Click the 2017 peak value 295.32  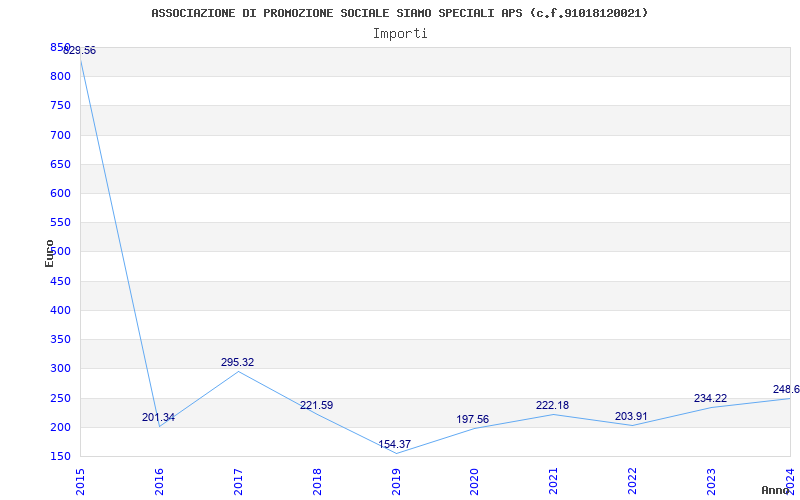point(237,363)
